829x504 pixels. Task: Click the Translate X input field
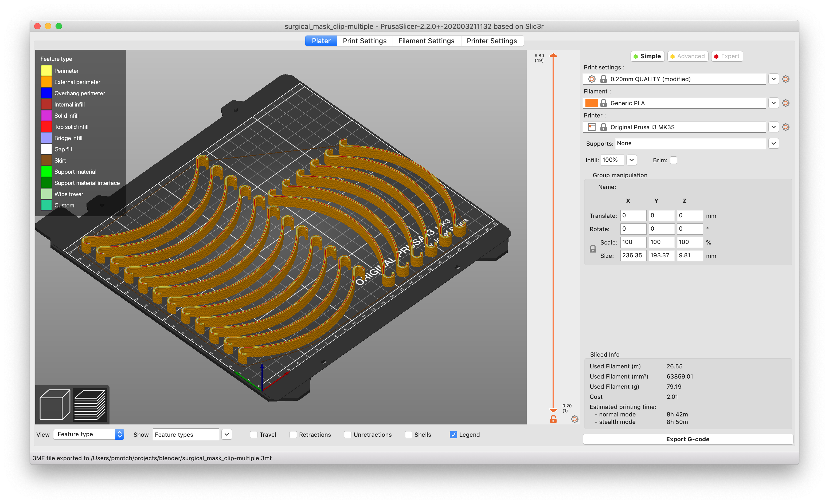point(633,215)
